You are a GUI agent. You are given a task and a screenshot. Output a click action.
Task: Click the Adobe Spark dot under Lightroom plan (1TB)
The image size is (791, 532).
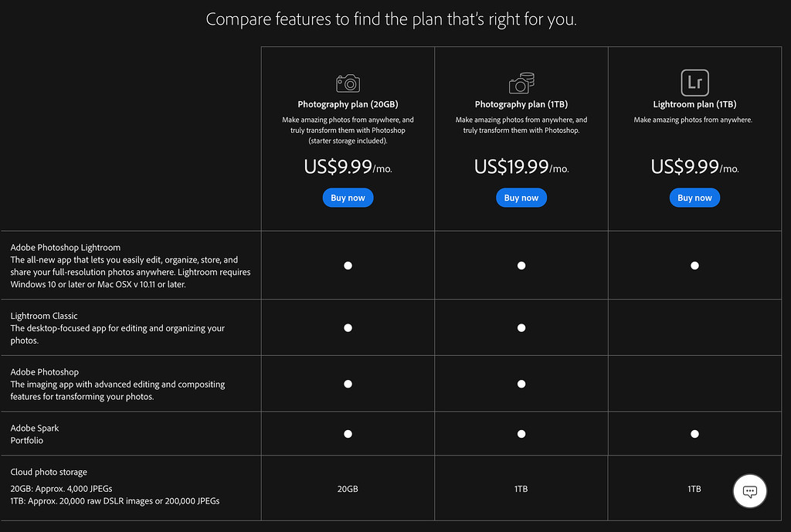tap(694, 434)
